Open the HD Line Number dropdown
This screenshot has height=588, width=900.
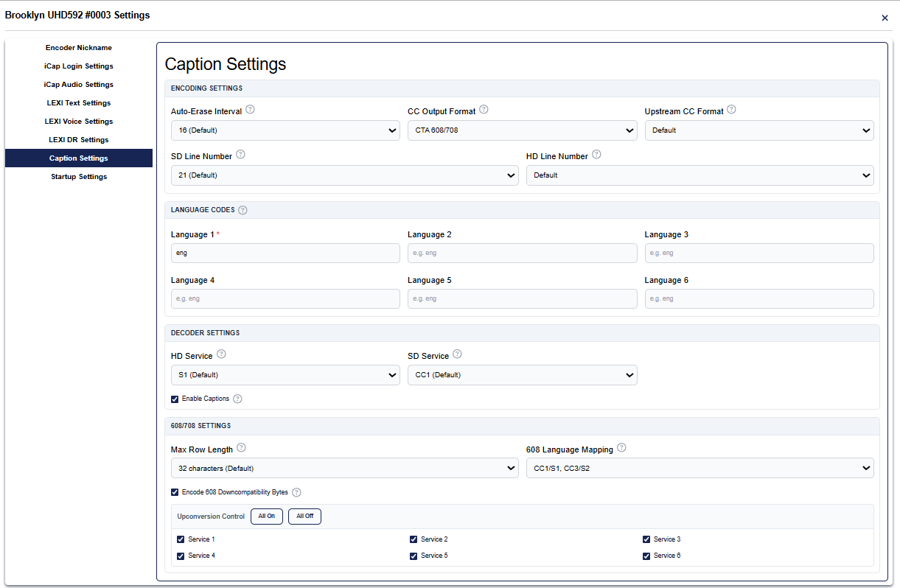pyautogui.click(x=700, y=175)
